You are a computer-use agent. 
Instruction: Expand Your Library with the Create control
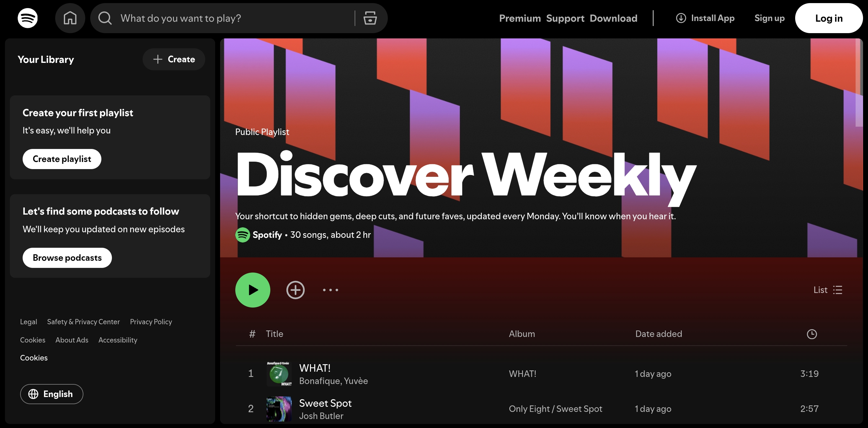coord(174,59)
